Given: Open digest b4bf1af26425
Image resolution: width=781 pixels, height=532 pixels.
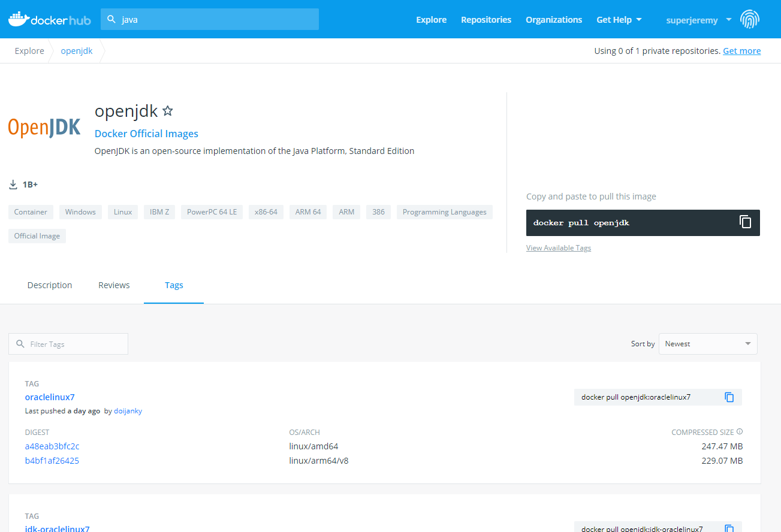Looking at the screenshot, I should click(x=52, y=461).
